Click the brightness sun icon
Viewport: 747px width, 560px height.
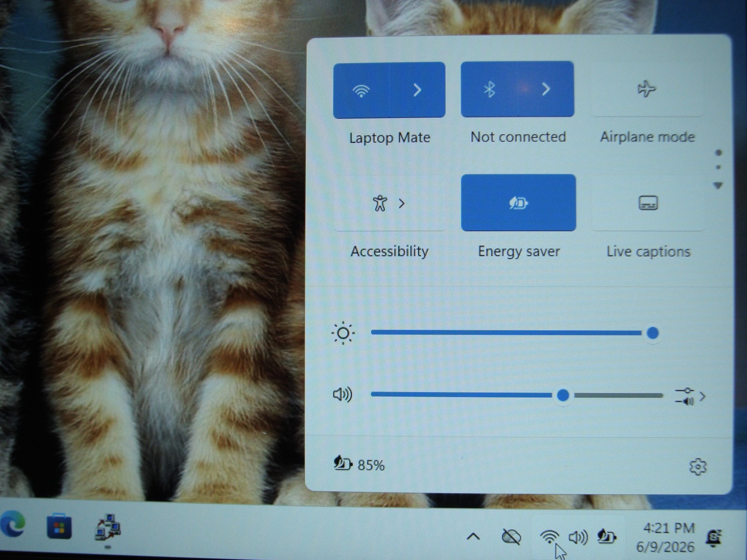[343, 333]
